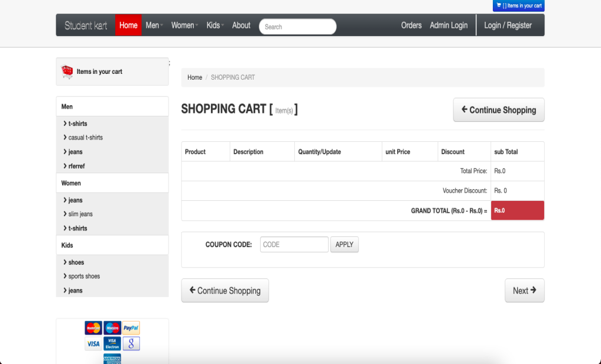This screenshot has width=601, height=364.
Task: Go to the About page
Action: tap(241, 25)
